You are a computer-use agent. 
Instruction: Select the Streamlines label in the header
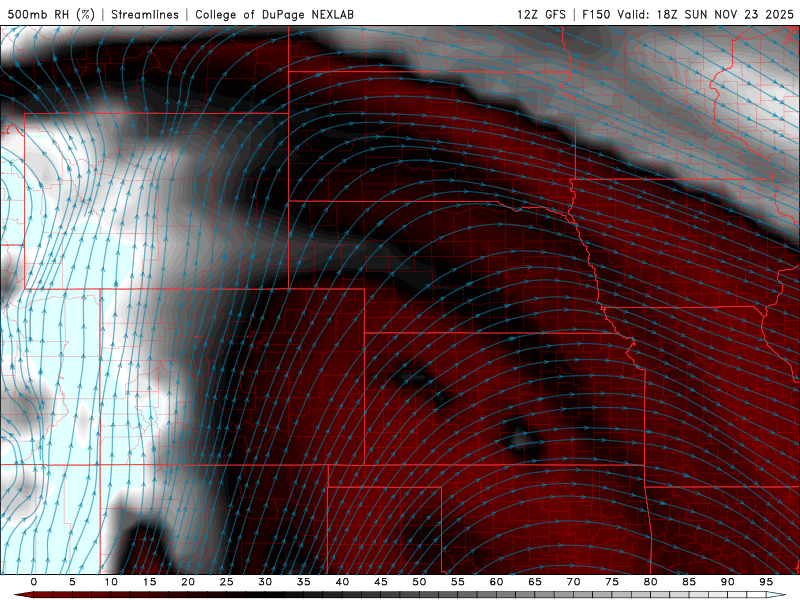click(x=145, y=14)
